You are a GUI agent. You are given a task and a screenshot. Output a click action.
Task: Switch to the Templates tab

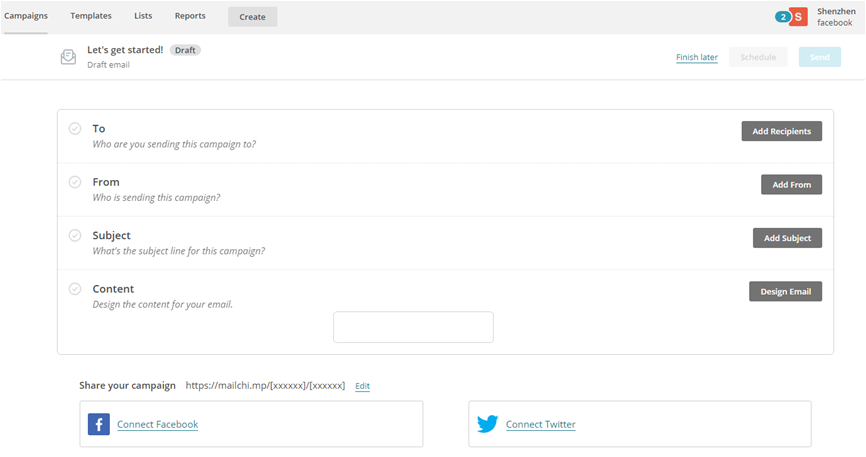click(91, 16)
